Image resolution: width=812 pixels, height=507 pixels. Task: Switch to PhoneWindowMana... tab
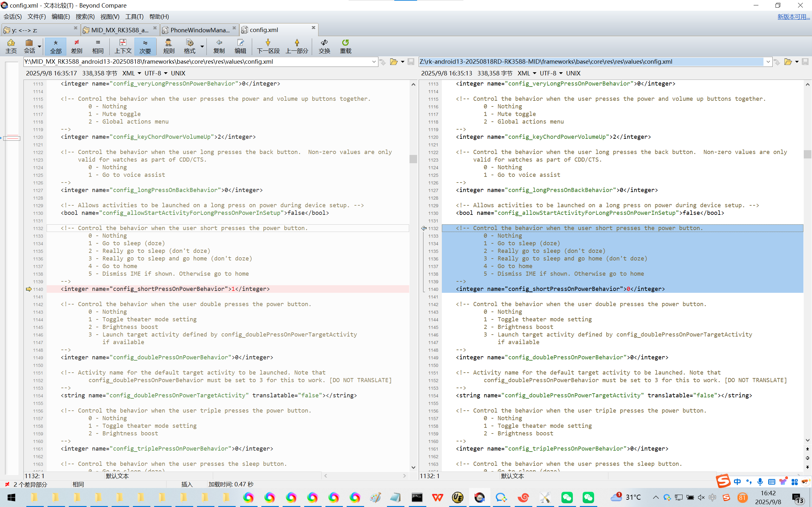pos(199,30)
